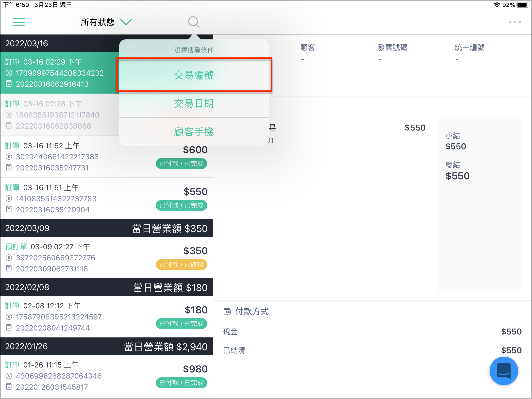Click the 付款方式 section heading
The height and width of the screenshot is (399, 532).
pos(252,312)
